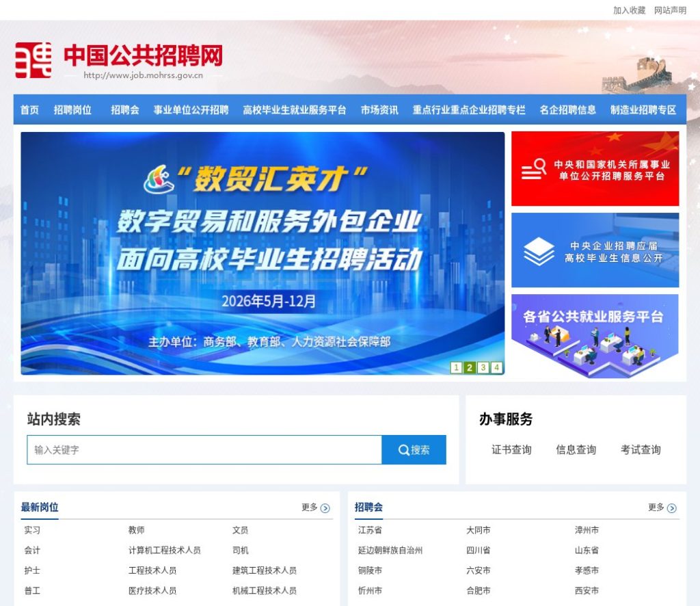The width and height of the screenshot is (700, 606).
Task: Open 信息查询 service
Action: (576, 449)
